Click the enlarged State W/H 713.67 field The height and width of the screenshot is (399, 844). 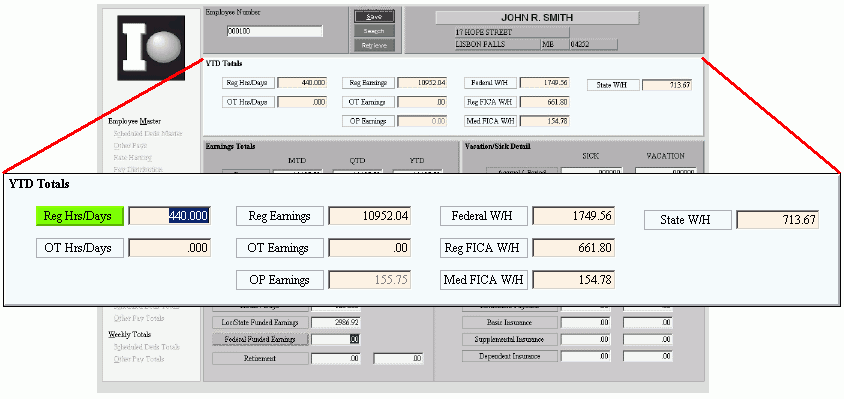click(x=778, y=220)
